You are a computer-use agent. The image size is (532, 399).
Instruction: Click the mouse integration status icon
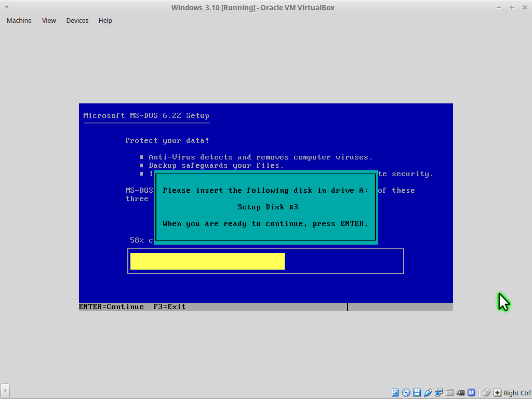pos(486,393)
